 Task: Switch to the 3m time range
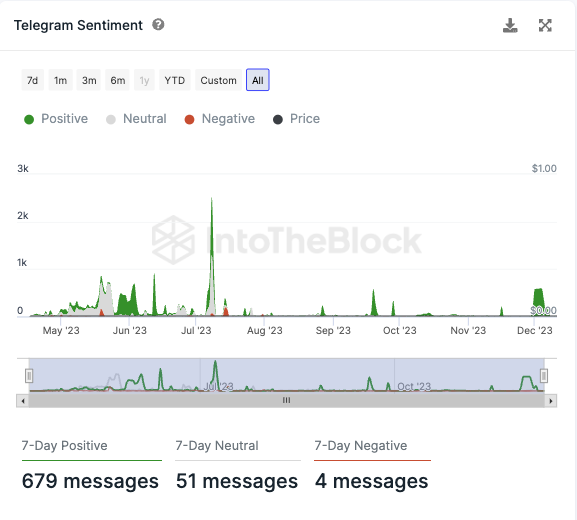(x=89, y=80)
